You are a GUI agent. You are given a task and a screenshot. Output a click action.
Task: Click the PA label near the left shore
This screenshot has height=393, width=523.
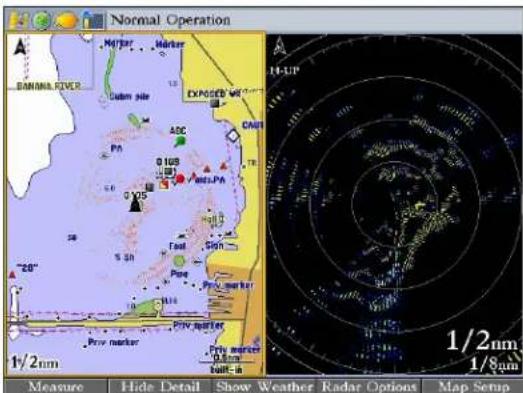(x=116, y=148)
